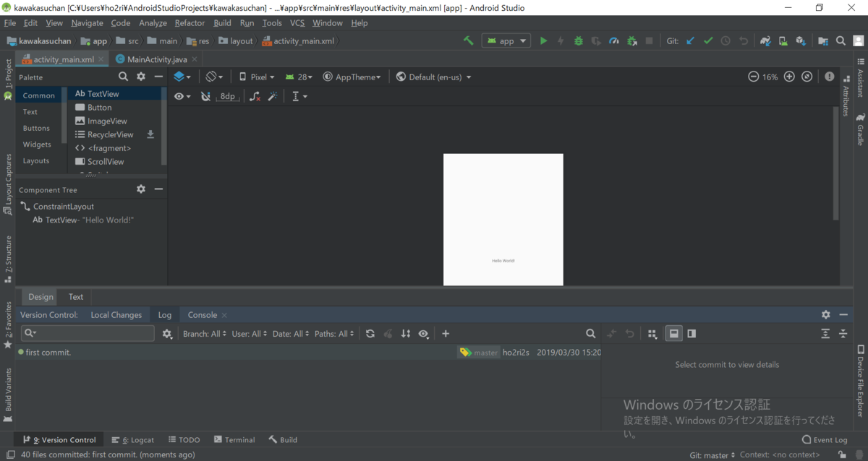Open the AVD Manager icon
The image size is (868, 461).
coord(783,41)
